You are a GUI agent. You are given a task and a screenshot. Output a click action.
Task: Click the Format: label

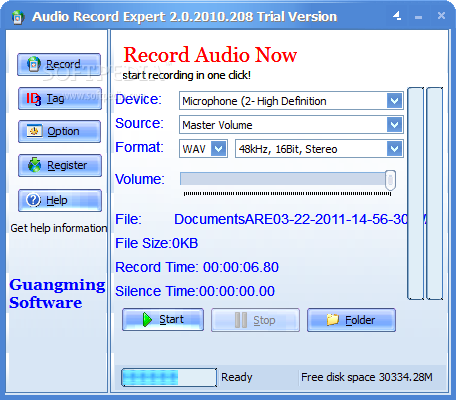(x=139, y=147)
